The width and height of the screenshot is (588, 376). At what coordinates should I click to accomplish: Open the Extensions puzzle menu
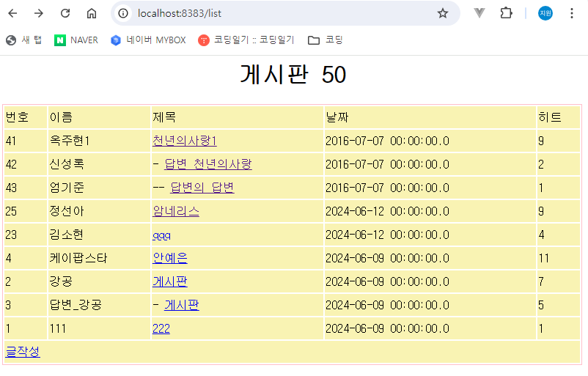pyautogui.click(x=506, y=13)
